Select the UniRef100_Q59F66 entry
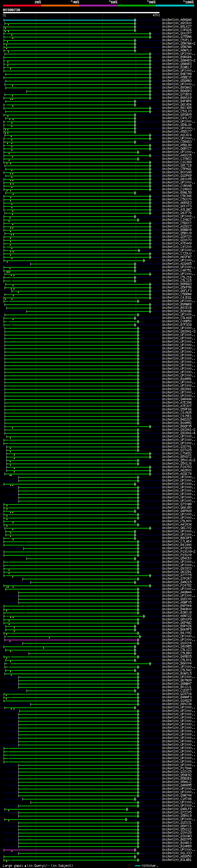This screenshot has width=197, height=868. pos(177,410)
